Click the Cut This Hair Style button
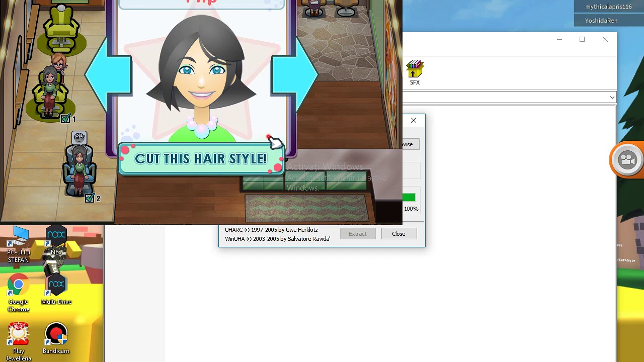 (201, 159)
